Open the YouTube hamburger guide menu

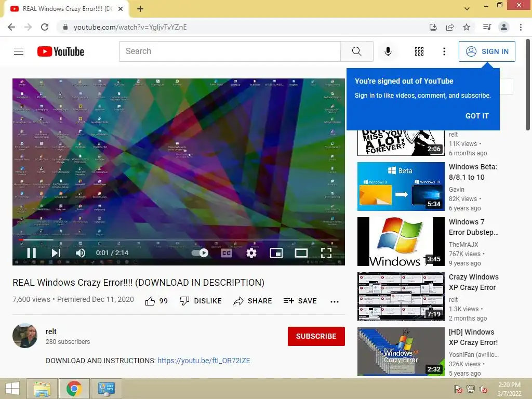point(19,51)
